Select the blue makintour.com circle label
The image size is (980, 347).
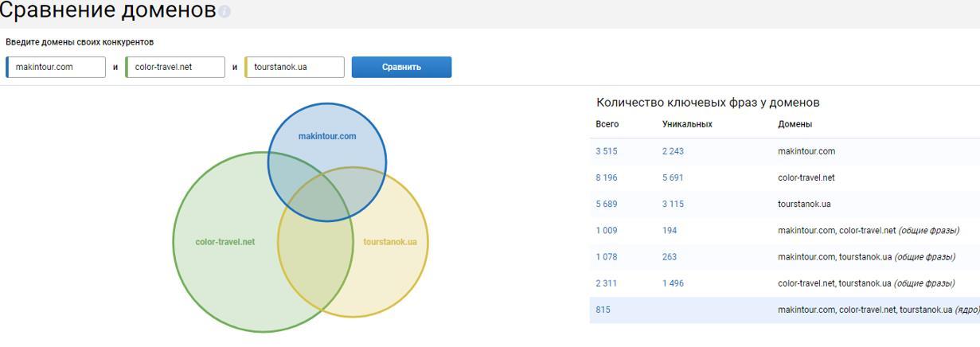click(327, 136)
